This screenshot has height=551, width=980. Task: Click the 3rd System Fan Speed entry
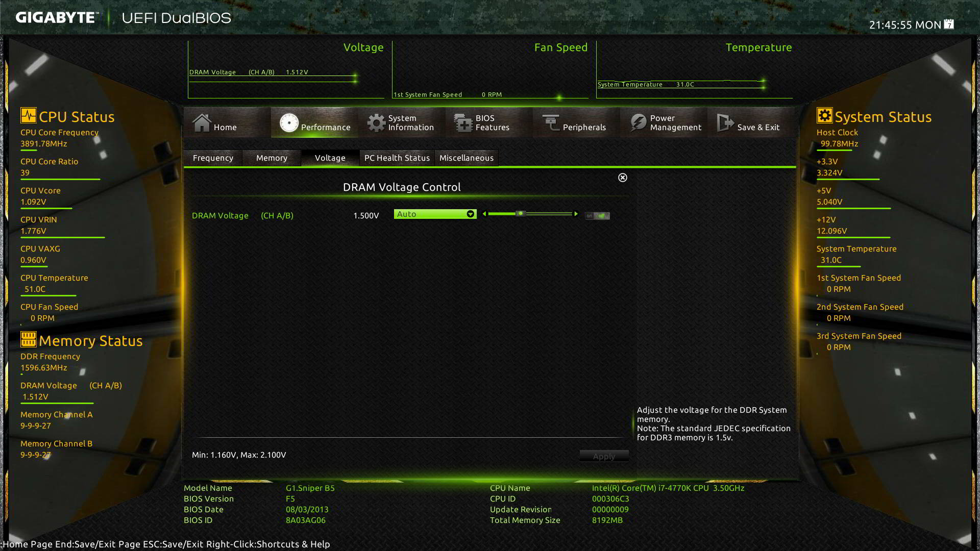859,341
